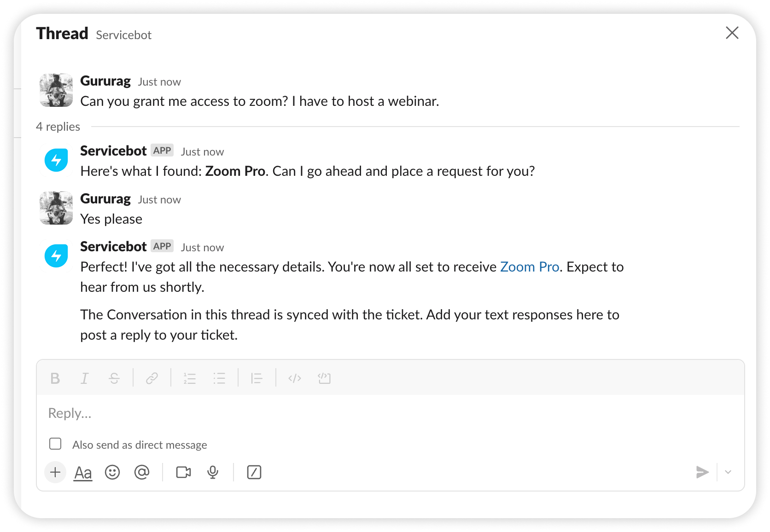The image size is (770, 532).
Task: Click Just now timestamp on first Gururag message
Action: pyautogui.click(x=159, y=82)
